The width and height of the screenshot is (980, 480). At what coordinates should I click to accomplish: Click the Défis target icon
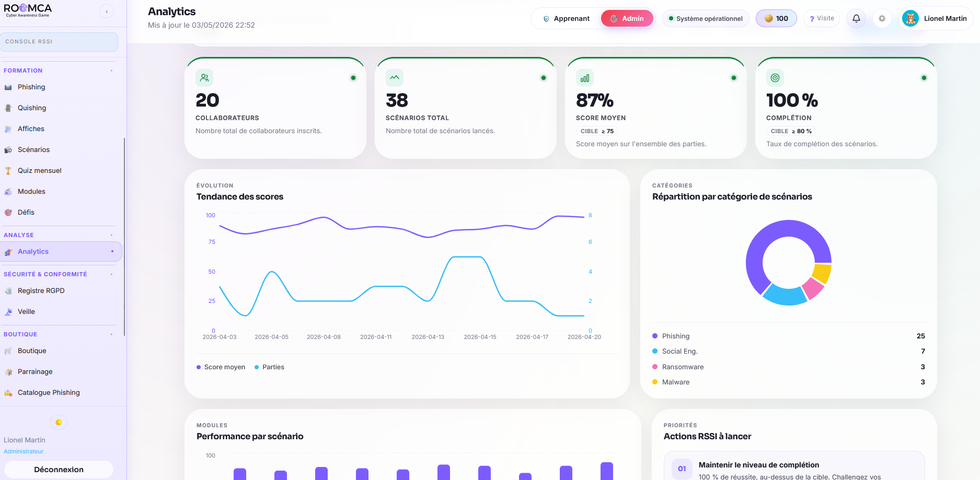(8, 213)
